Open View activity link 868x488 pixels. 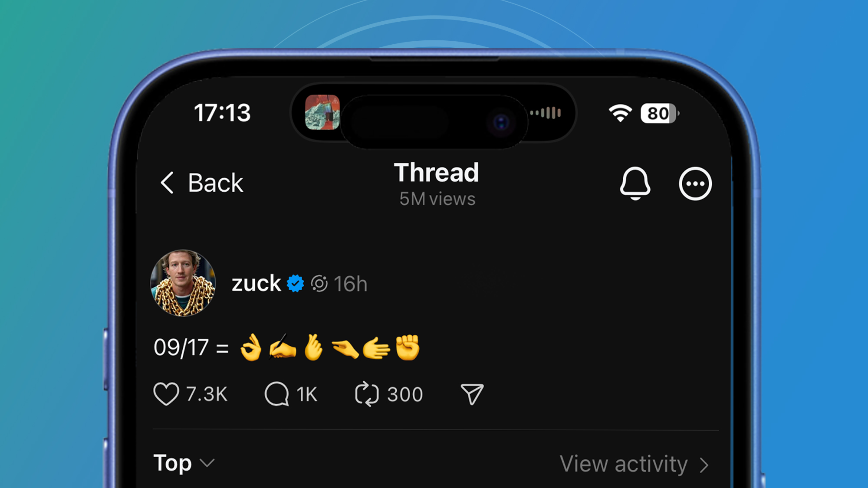coord(623,464)
